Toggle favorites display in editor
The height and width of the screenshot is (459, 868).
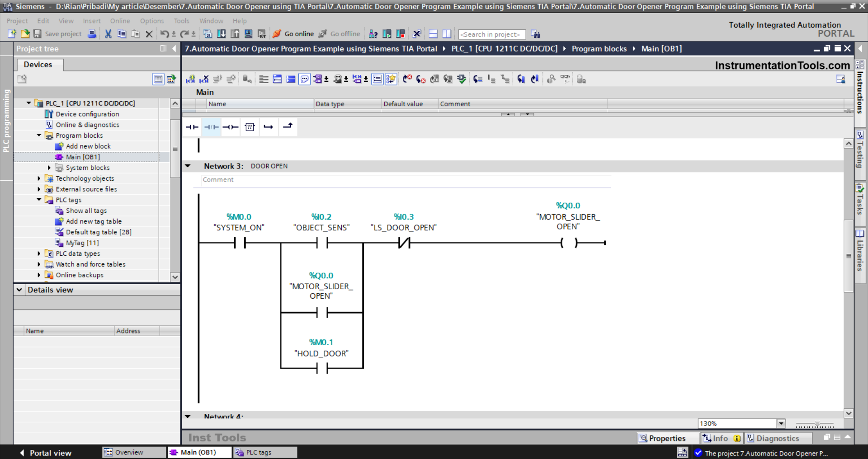(391, 79)
